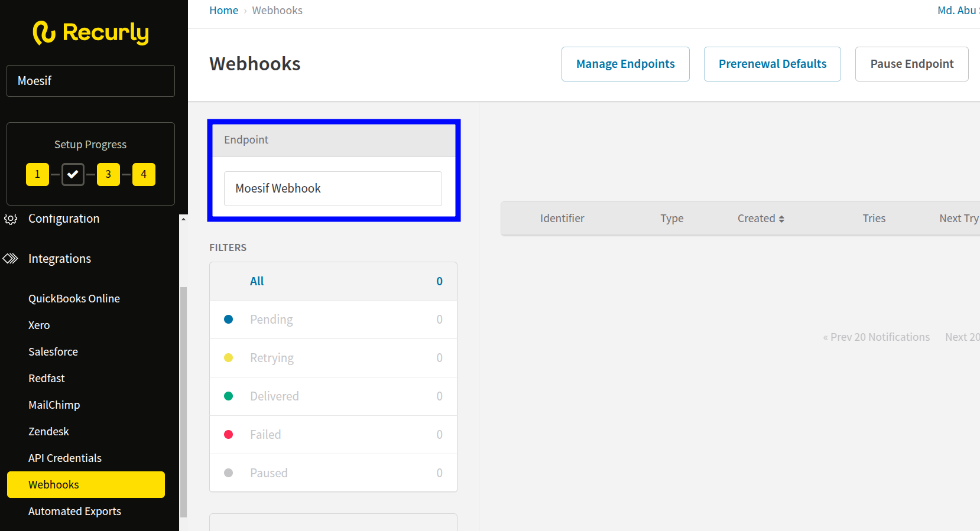This screenshot has width=980, height=531.
Task: Select setup progress step 1
Action: pos(37,174)
